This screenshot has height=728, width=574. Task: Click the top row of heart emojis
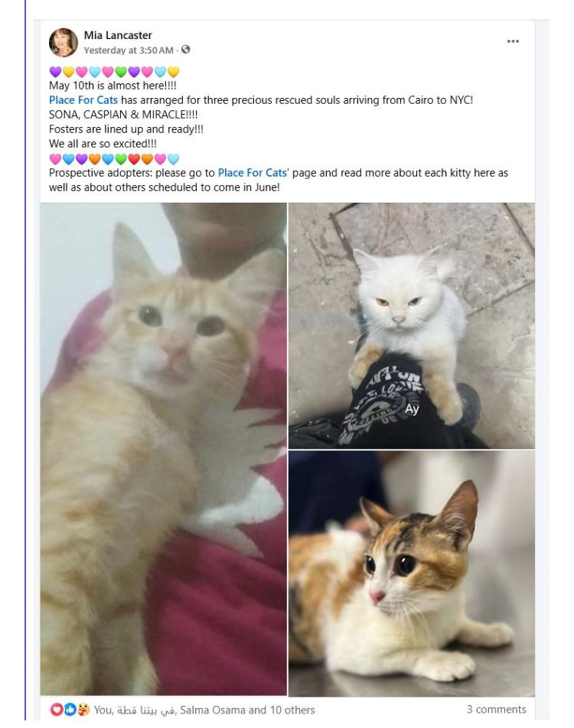pos(114,72)
